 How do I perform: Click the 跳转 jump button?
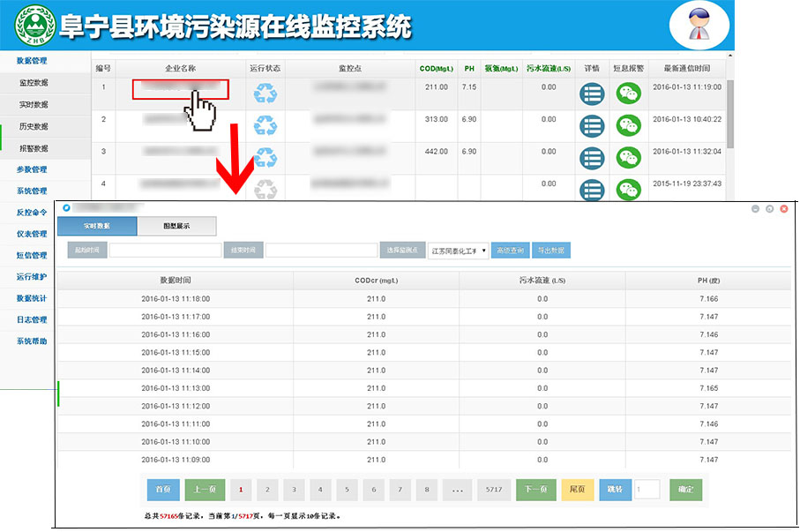615,489
